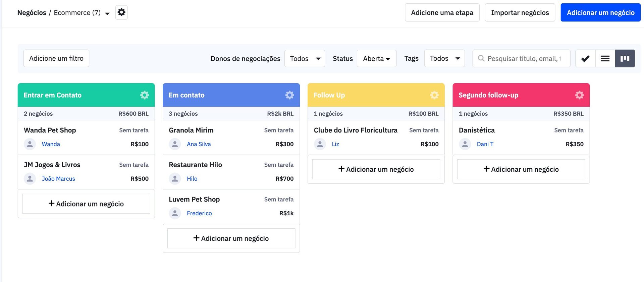Expand the Ecommerce pipeline dropdown

click(107, 13)
